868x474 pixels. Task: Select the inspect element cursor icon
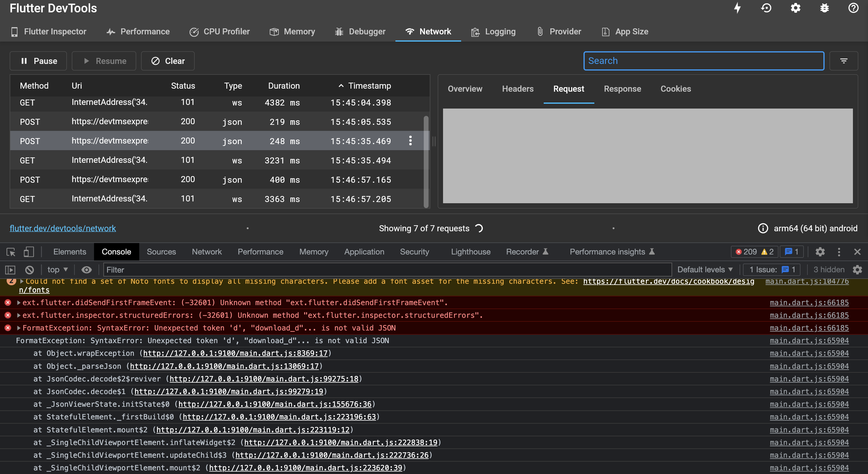(11, 252)
